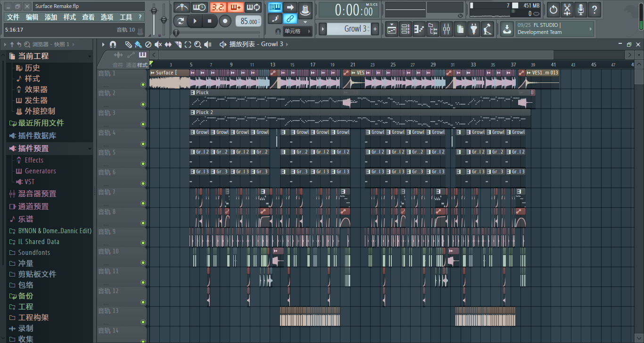644x343 pixels.
Task: Collapse the 插件预置 tree section
Action: [x=90, y=148]
